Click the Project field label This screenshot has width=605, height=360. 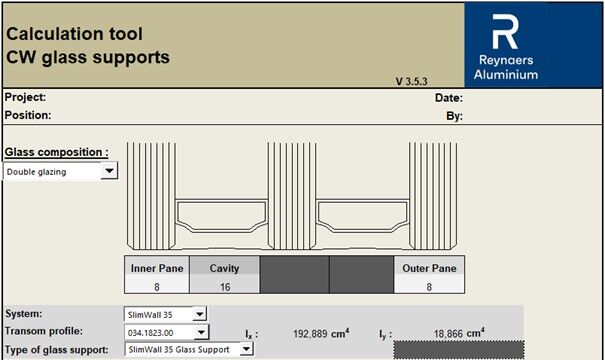click(x=25, y=97)
